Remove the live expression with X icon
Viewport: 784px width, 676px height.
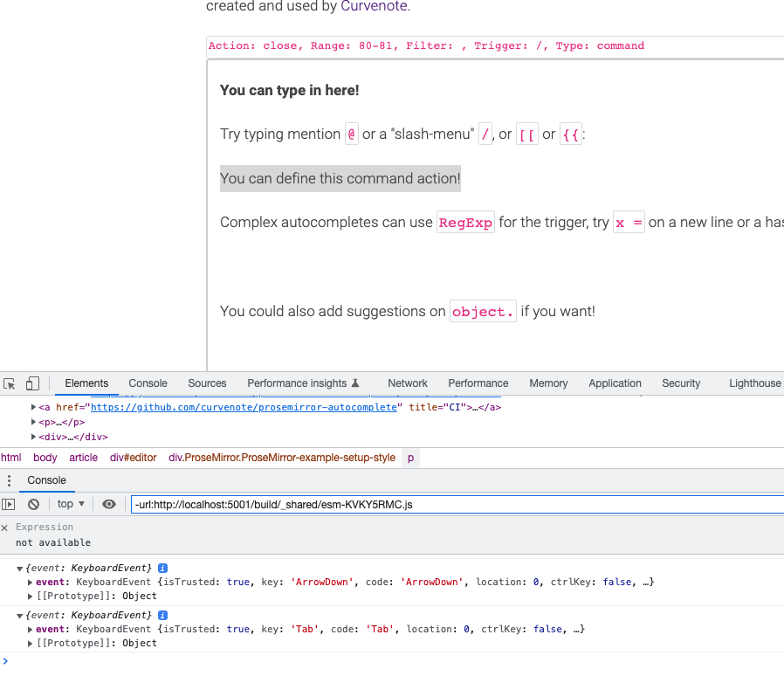click(x=4, y=528)
